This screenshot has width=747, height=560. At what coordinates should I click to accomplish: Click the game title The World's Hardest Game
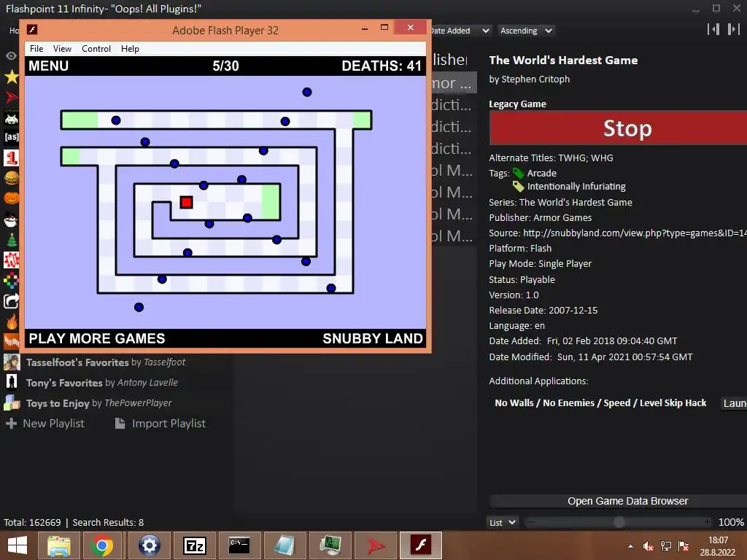point(563,61)
